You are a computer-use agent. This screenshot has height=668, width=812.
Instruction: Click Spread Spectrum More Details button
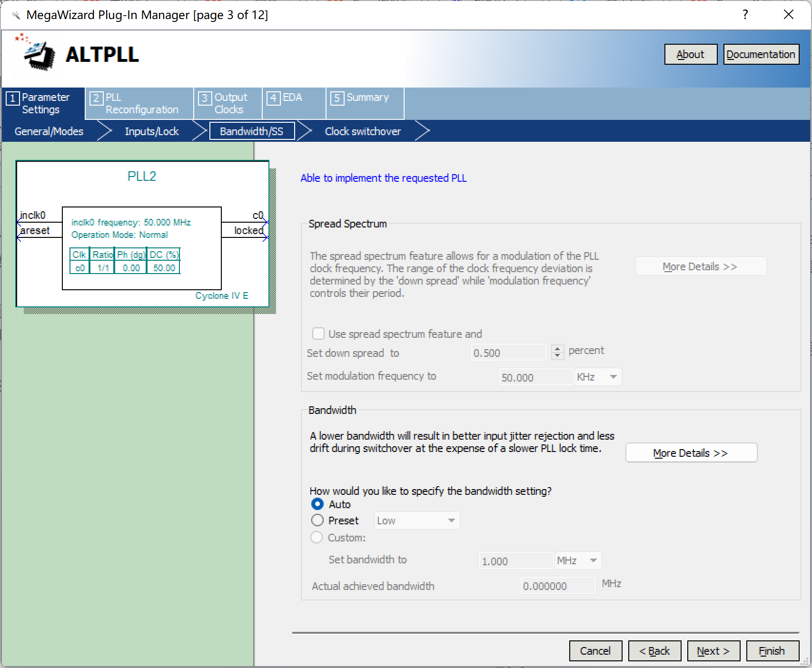tap(701, 266)
